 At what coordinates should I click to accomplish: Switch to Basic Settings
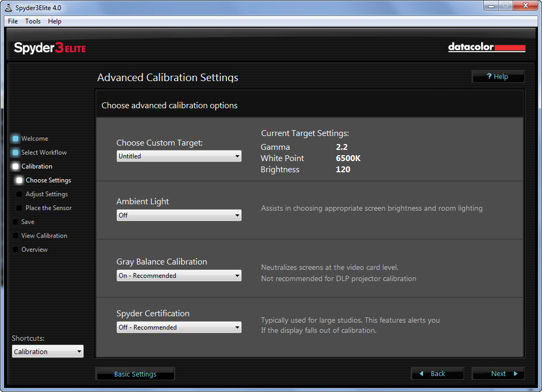point(135,374)
